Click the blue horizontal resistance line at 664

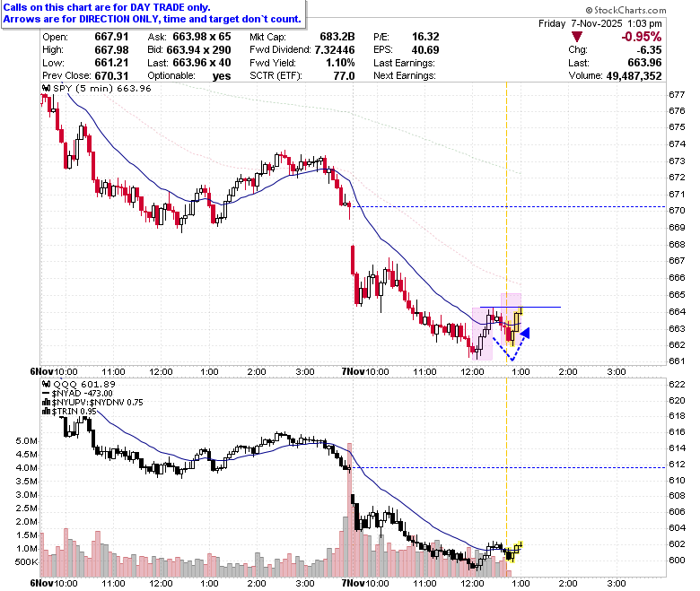(521, 308)
